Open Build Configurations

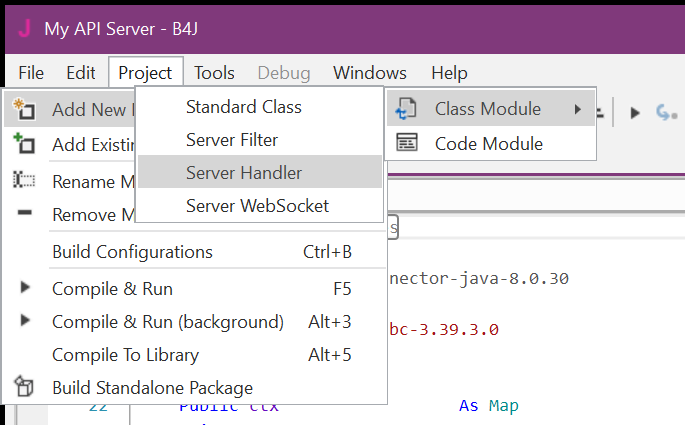coord(132,251)
